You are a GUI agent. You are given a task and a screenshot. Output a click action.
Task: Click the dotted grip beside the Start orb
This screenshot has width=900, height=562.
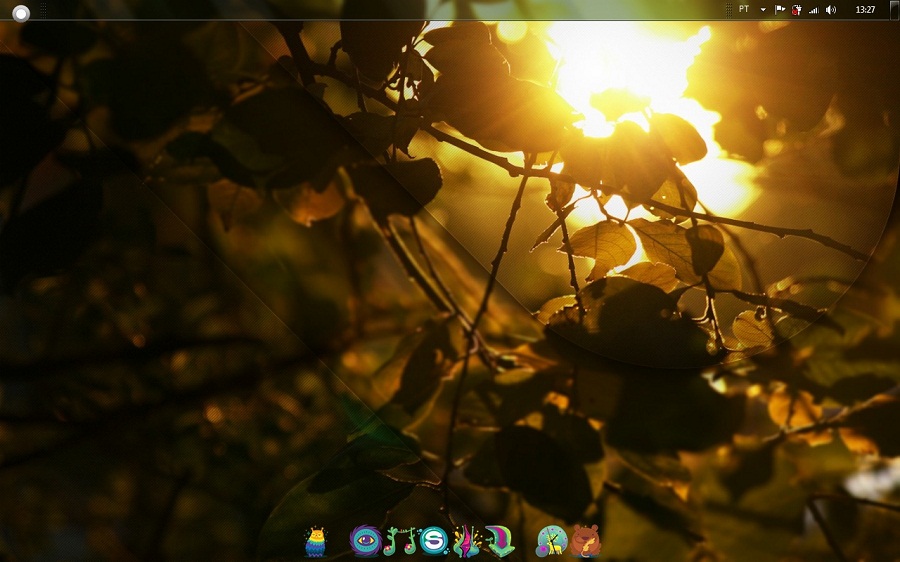pos(44,9)
